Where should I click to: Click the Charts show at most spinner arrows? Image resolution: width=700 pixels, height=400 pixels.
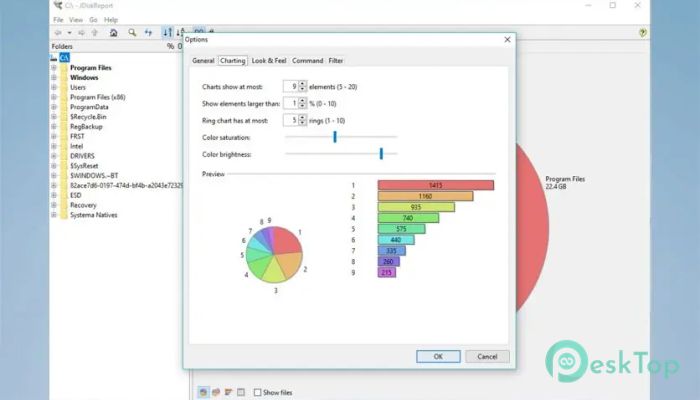click(303, 87)
